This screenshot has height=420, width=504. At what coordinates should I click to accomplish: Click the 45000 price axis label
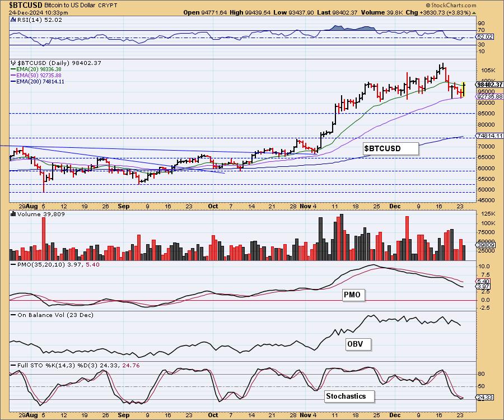coord(486,200)
